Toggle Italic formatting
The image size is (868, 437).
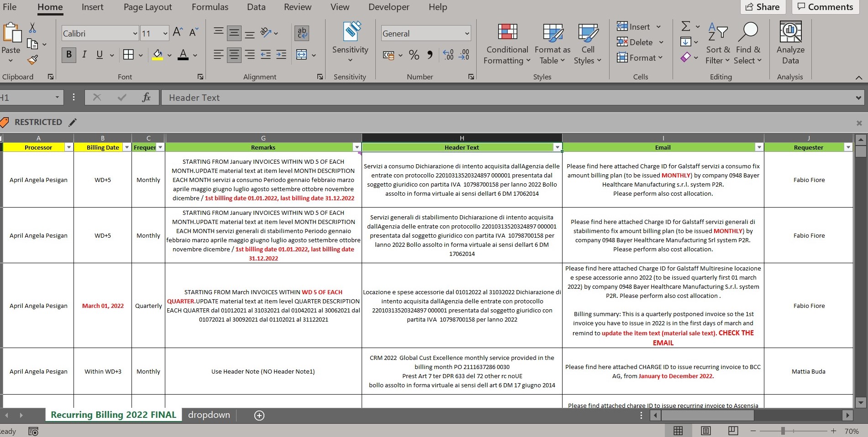(84, 55)
